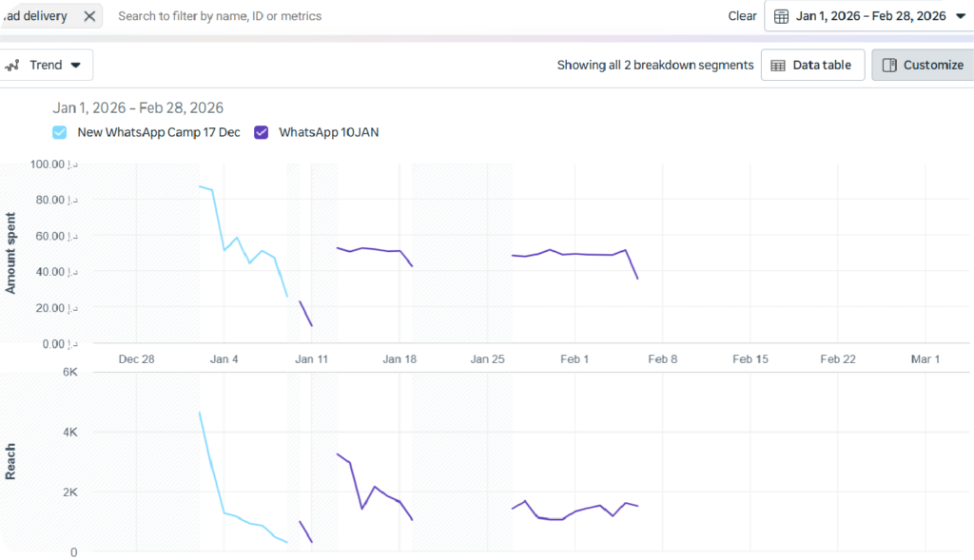This screenshot has height=560, width=974.
Task: Click the calendar icon in date picker
Action: [x=782, y=16]
